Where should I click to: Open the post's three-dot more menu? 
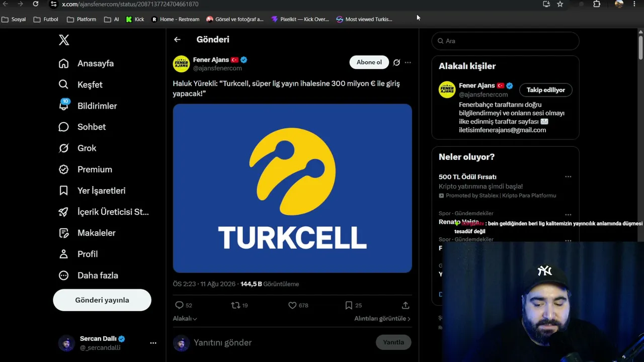coord(408,62)
